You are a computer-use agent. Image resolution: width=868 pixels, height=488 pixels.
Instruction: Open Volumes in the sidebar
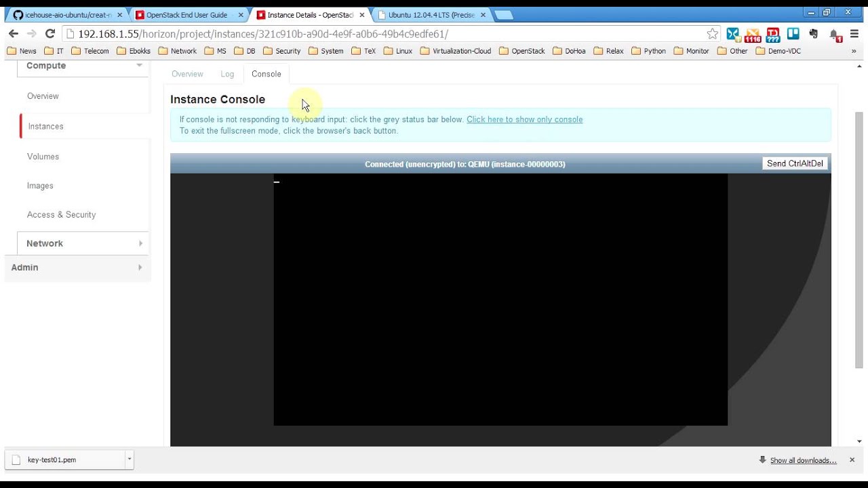point(43,157)
